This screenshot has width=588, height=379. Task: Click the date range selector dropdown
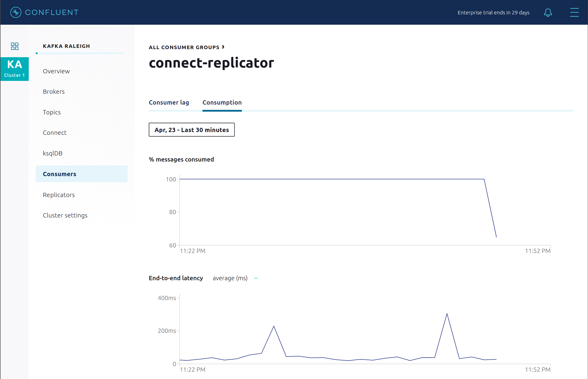click(192, 129)
